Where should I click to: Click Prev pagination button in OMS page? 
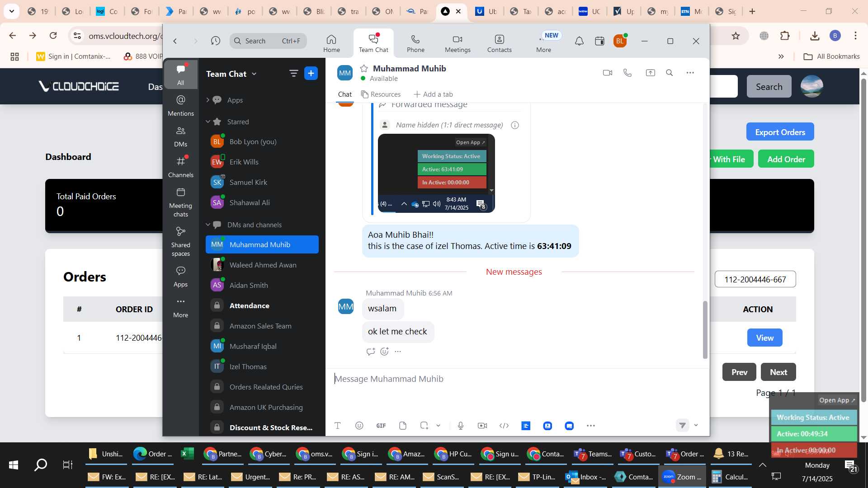click(x=739, y=372)
